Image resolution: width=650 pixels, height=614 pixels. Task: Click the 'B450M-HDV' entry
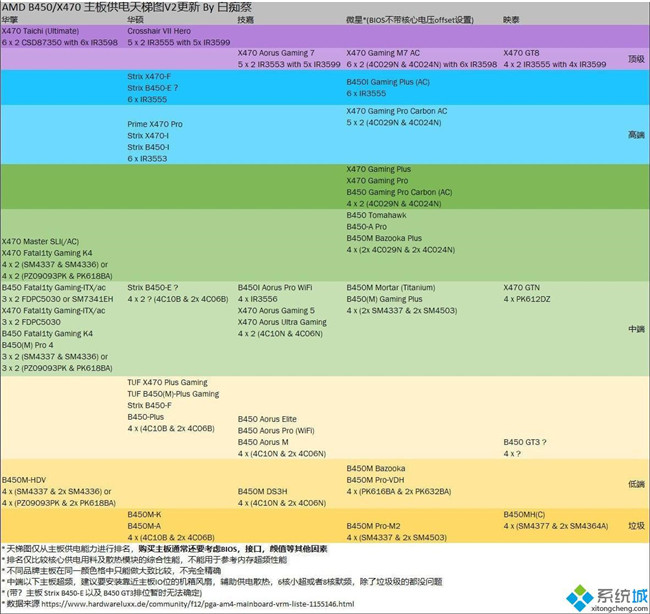pos(24,480)
